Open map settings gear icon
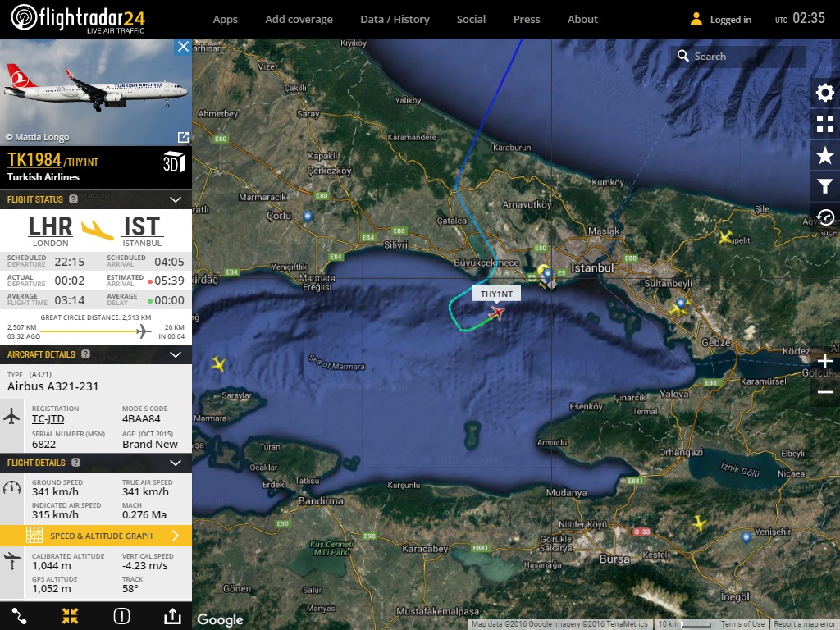Image resolution: width=840 pixels, height=630 pixels. click(x=824, y=93)
